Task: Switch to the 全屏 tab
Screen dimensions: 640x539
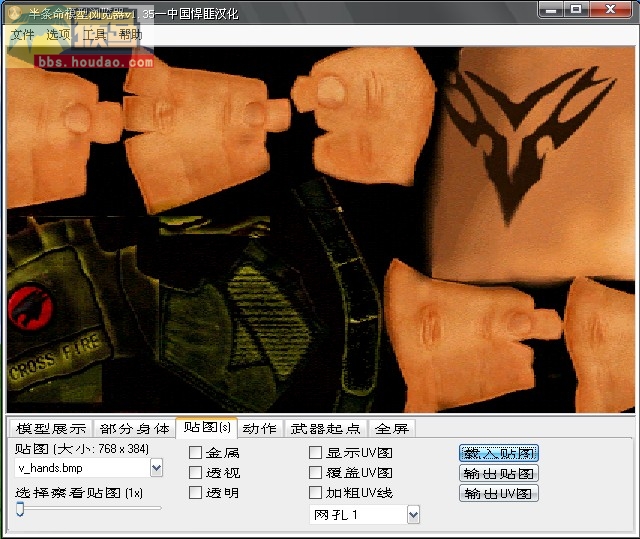Action: coord(392,428)
